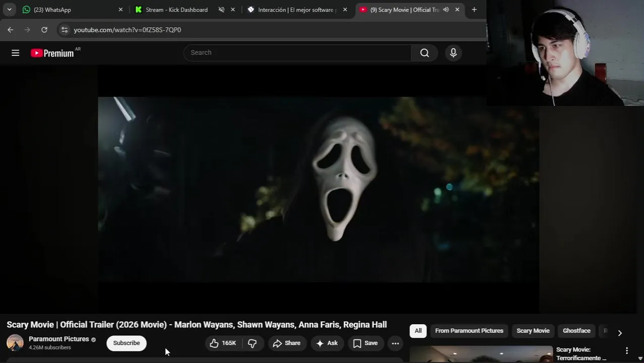
Task: Close the WhatsApp tab
Action: tap(120, 10)
